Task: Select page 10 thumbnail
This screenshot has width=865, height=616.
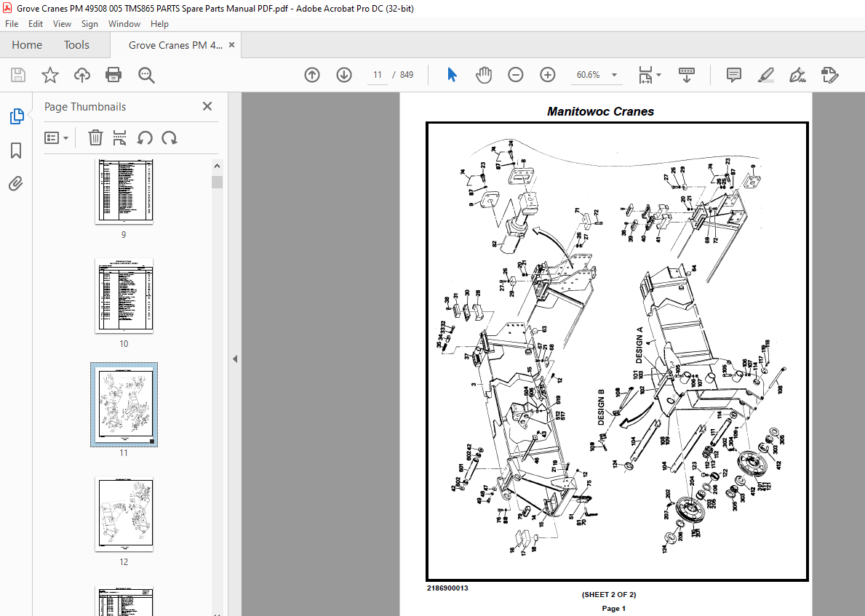Action: (x=124, y=295)
